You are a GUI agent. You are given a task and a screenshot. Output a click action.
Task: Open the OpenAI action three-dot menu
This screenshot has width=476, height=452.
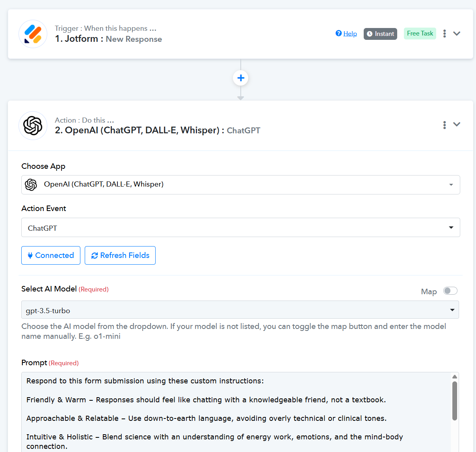click(444, 125)
